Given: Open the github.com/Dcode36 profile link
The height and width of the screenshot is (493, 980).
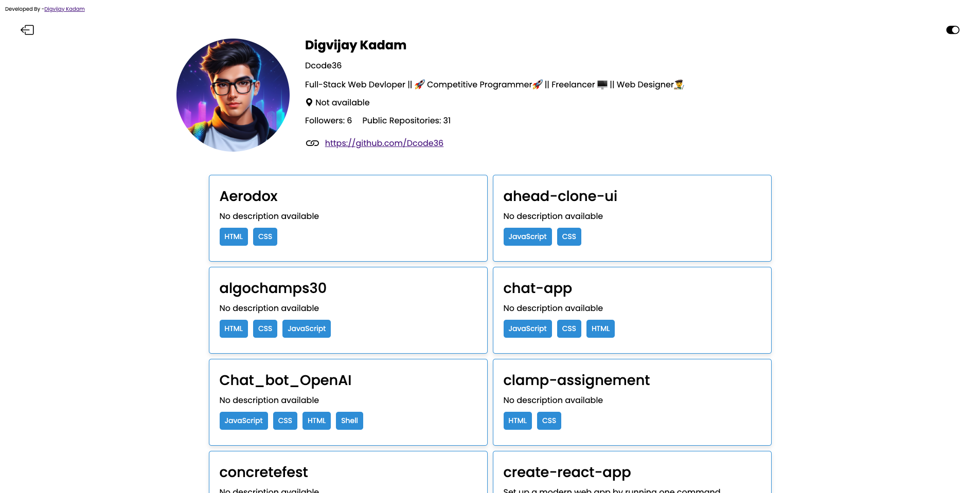Looking at the screenshot, I should click(x=384, y=143).
